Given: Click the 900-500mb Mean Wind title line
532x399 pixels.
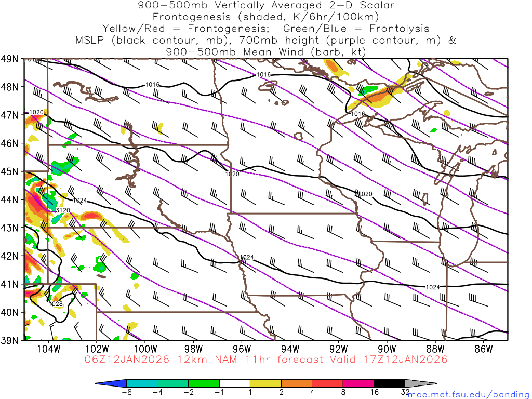Looking at the screenshot, I should click(x=266, y=52).
